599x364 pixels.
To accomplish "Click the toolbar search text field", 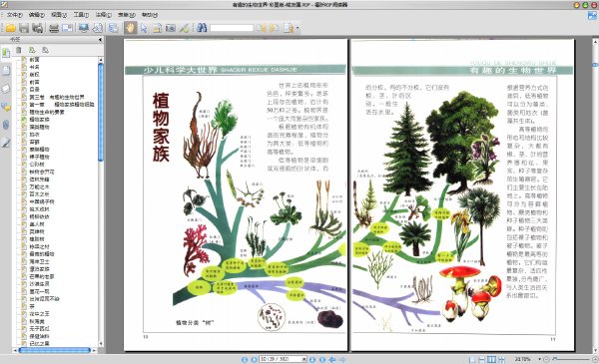I will (232, 28).
